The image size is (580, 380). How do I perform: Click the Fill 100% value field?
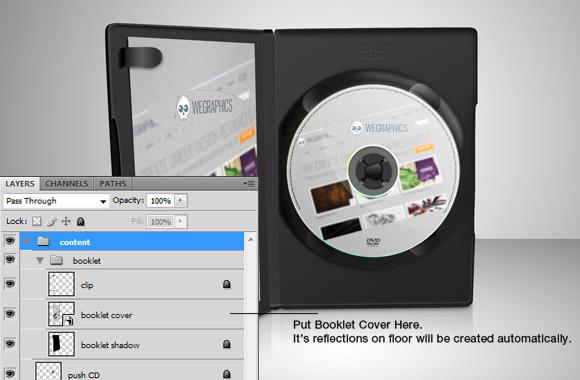(161, 222)
